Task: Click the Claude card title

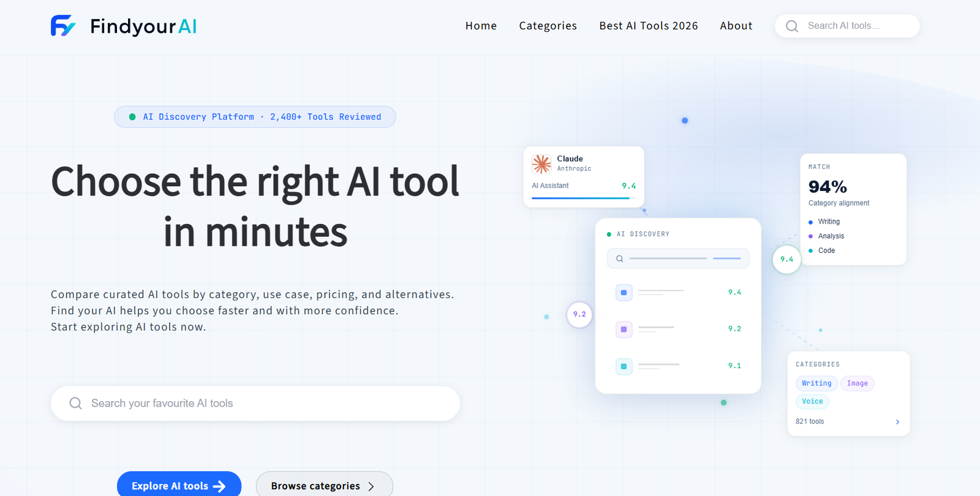Action: 570,159
